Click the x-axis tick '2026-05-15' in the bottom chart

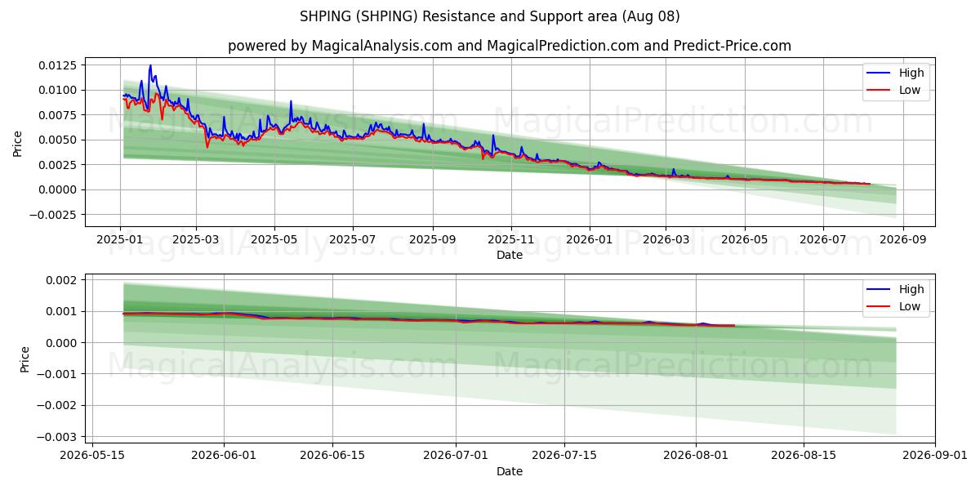coord(91,456)
